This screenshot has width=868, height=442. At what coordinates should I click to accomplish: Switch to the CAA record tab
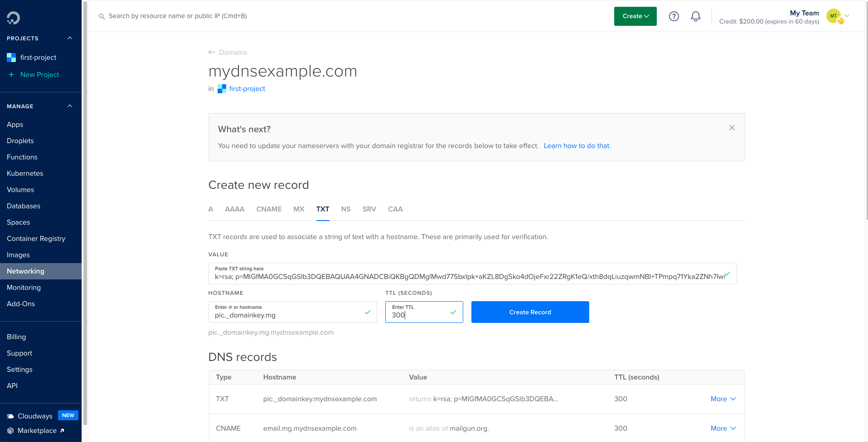pyautogui.click(x=395, y=209)
